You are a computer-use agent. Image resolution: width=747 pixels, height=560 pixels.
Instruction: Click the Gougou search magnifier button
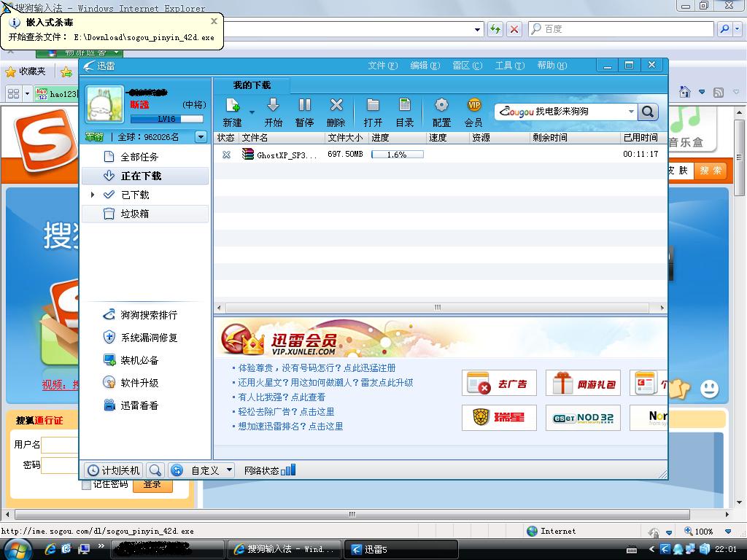click(x=648, y=112)
